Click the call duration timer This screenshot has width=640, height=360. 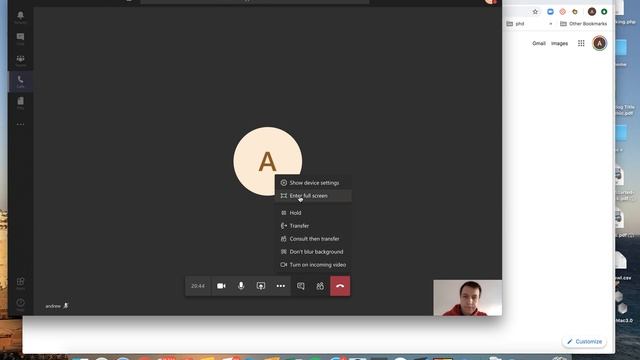[x=198, y=286]
